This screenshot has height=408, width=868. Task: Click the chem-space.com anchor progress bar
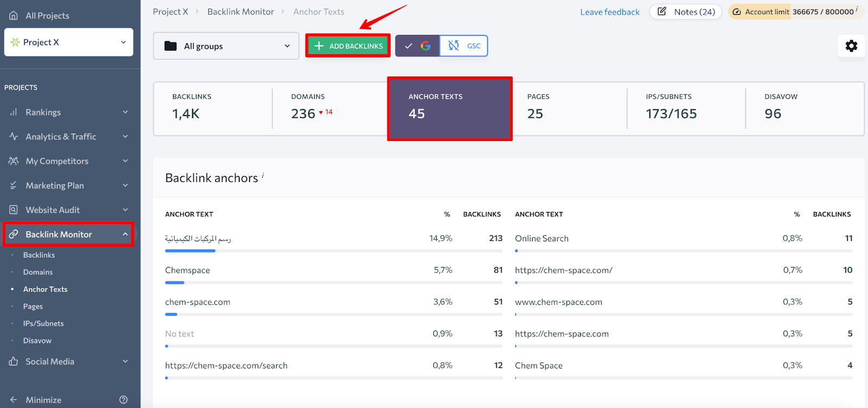[x=334, y=314]
